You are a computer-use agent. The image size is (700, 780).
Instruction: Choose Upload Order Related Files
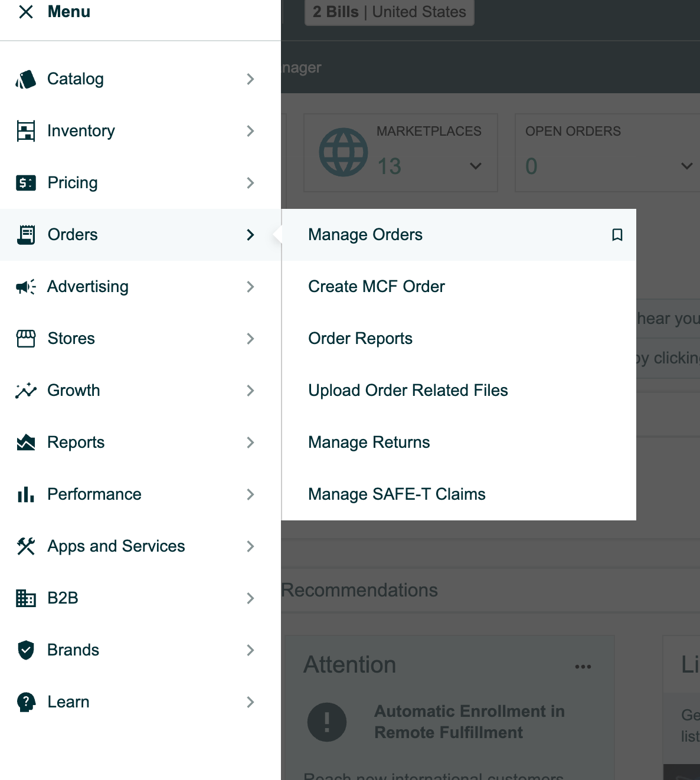coord(408,391)
